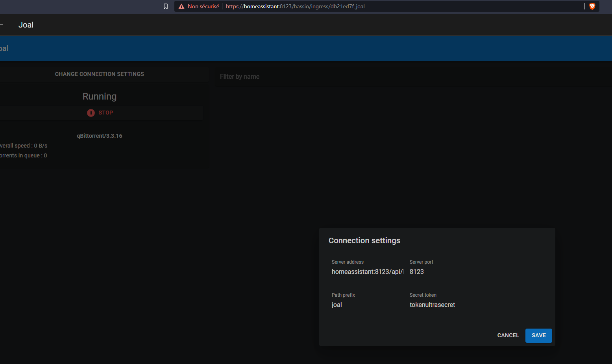612x364 pixels.
Task: Select the Server port value 8123
Action: (x=416, y=272)
